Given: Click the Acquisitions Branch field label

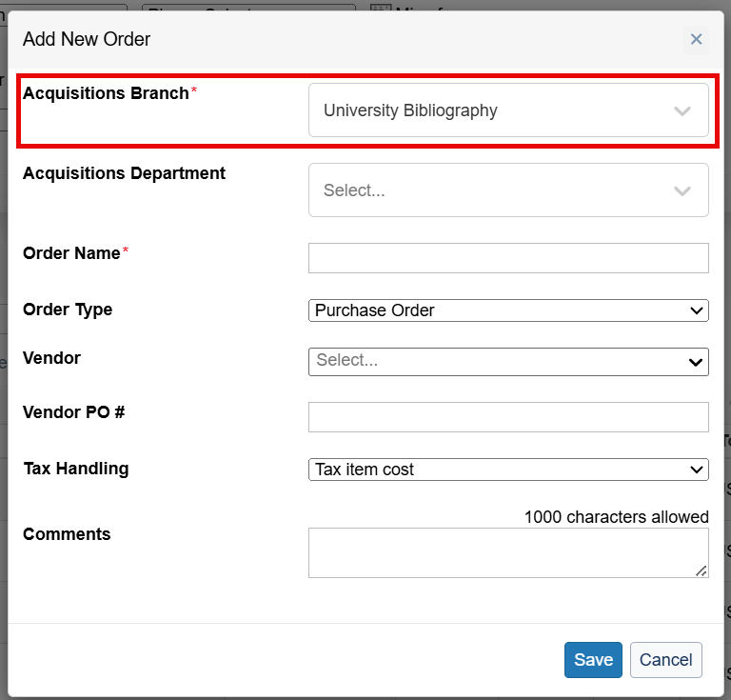Looking at the screenshot, I should pos(106,93).
